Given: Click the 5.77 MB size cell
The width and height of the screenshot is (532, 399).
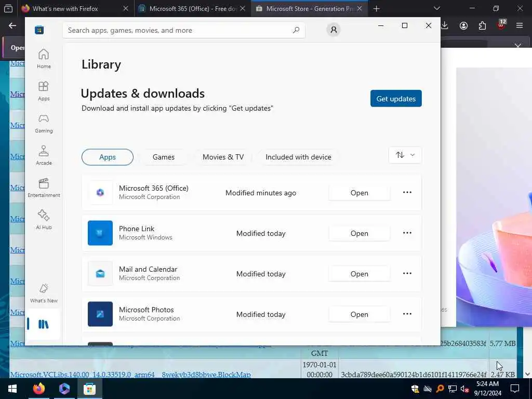Looking at the screenshot, I should coord(503,343).
